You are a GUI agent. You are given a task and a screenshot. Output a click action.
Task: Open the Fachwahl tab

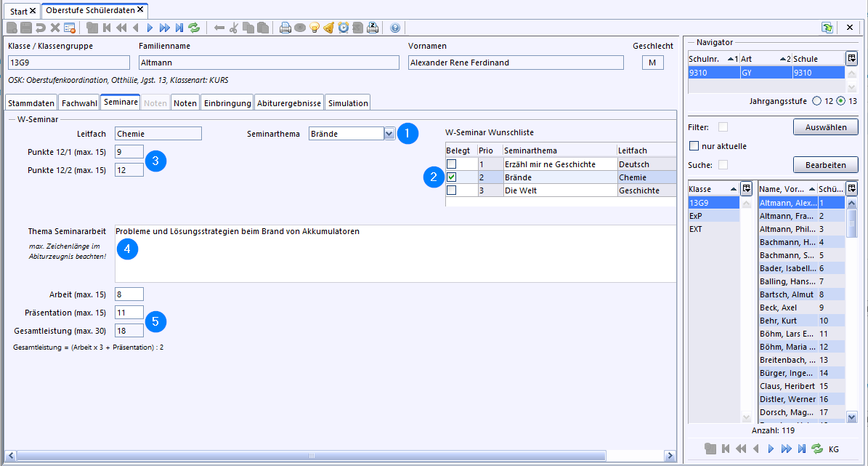click(79, 103)
